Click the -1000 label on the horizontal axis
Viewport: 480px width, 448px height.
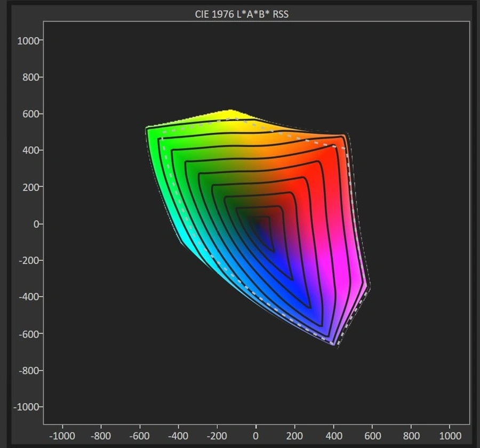pyautogui.click(x=63, y=436)
